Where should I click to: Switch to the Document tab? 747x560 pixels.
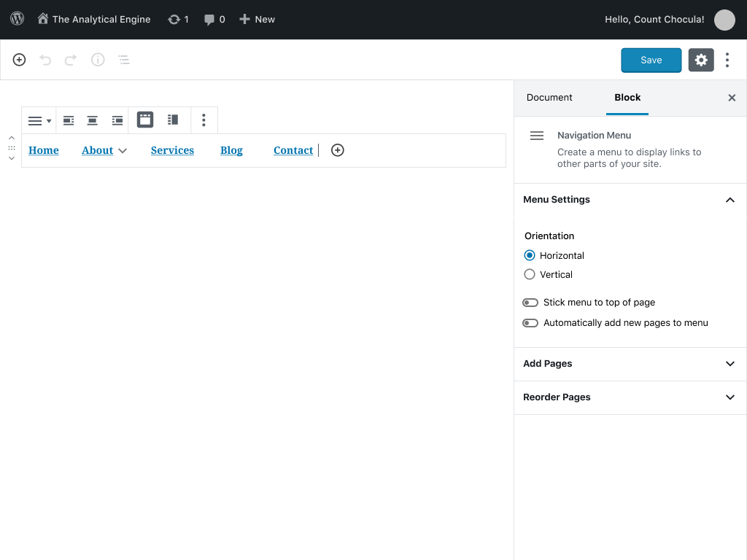549,98
